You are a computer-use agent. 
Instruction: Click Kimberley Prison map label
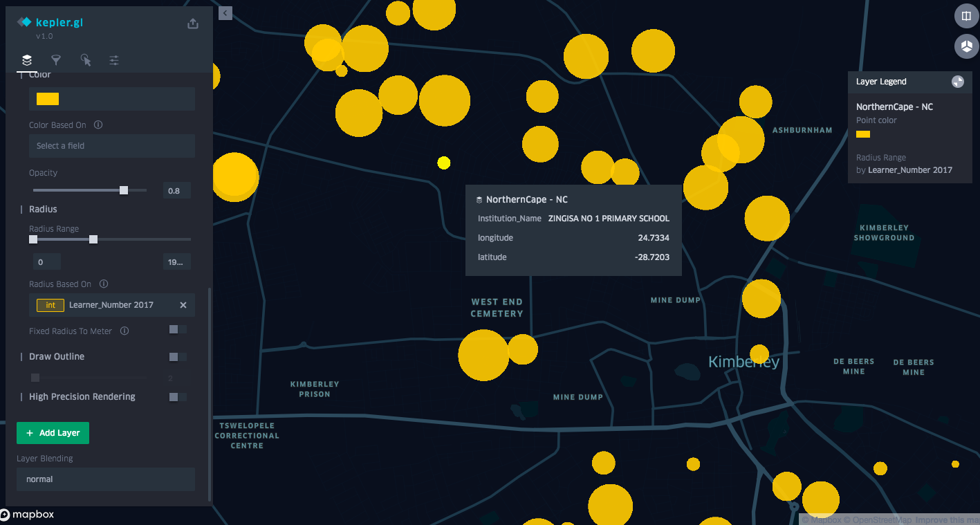point(315,389)
